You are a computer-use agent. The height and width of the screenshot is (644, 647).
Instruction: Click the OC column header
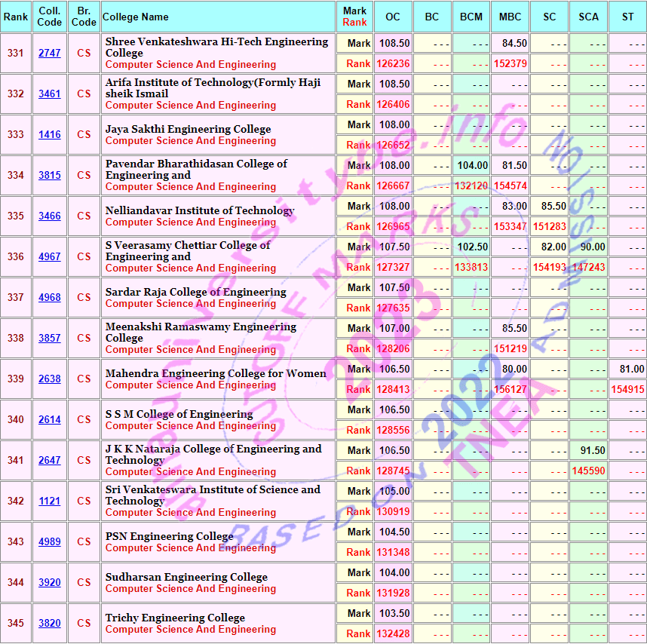pos(393,17)
